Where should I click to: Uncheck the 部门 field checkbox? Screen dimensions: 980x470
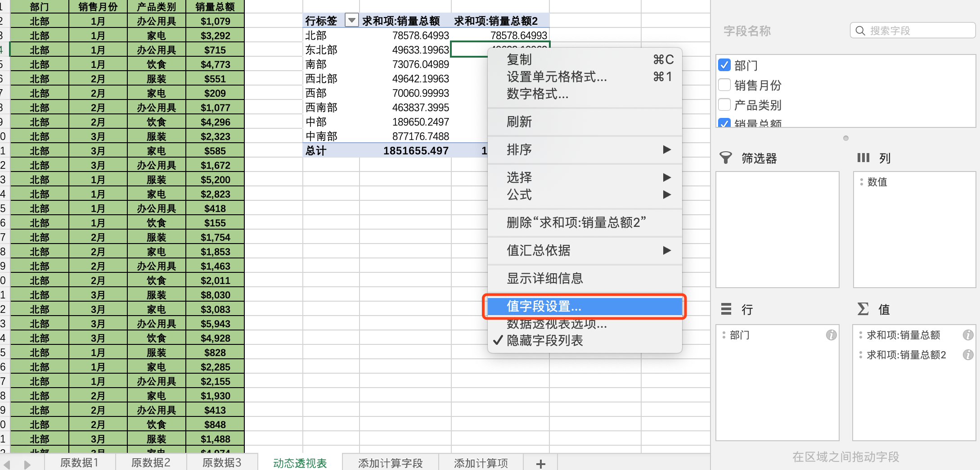(x=724, y=65)
